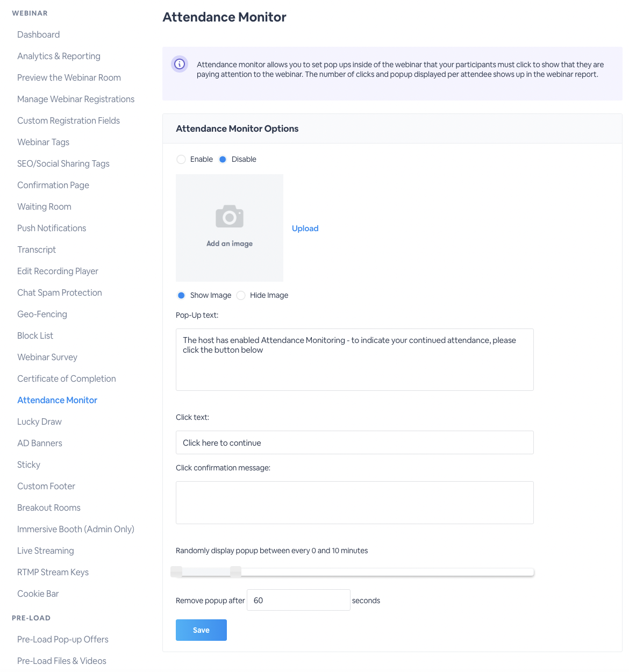Click the popup frequency slider handle
This screenshot has height=672, width=629.
click(235, 571)
